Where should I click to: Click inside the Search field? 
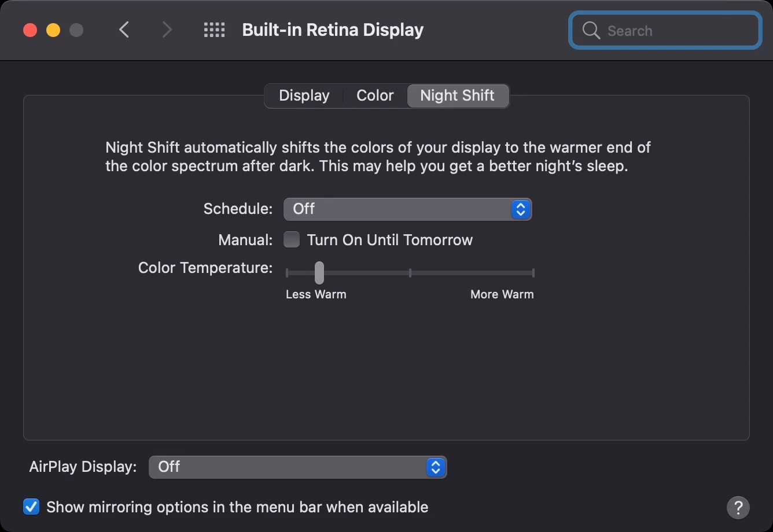coord(665,30)
